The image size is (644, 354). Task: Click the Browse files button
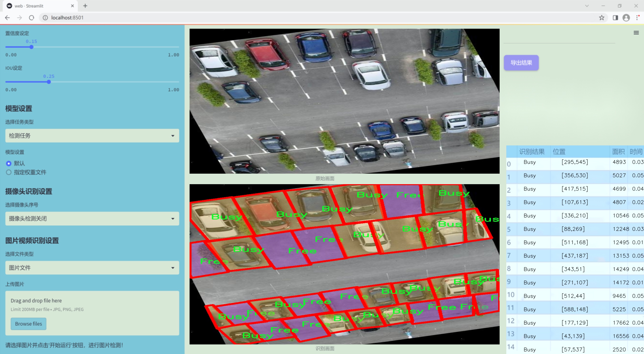(x=28, y=324)
